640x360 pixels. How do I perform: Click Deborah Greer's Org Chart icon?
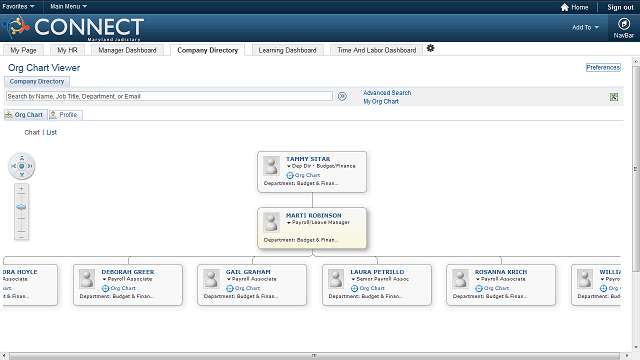tap(105, 289)
